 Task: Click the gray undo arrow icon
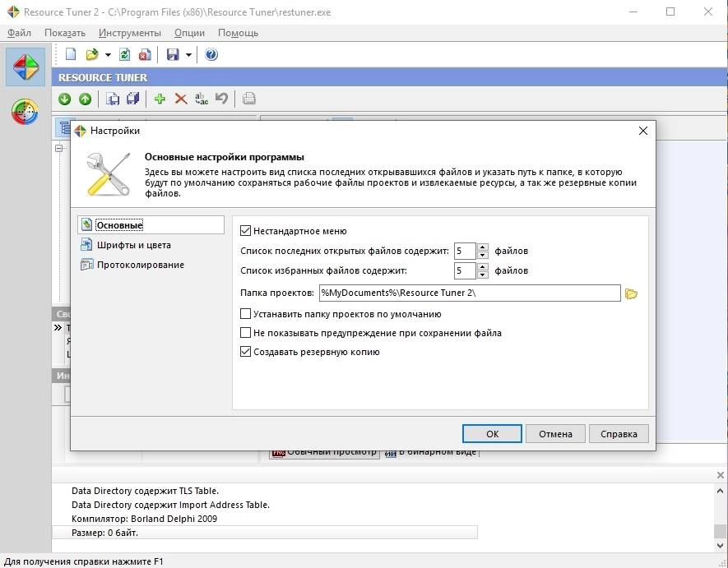(221, 99)
